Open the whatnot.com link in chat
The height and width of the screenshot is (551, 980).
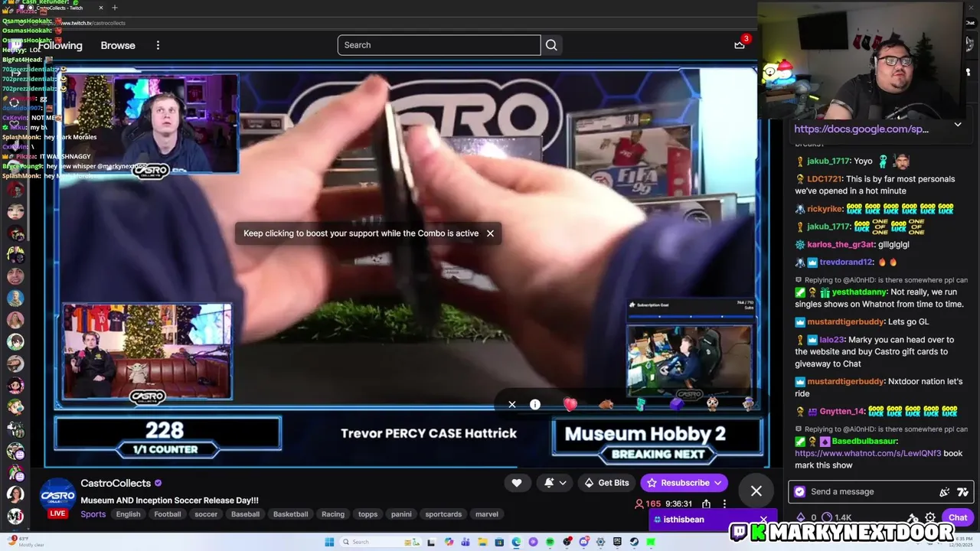click(868, 453)
